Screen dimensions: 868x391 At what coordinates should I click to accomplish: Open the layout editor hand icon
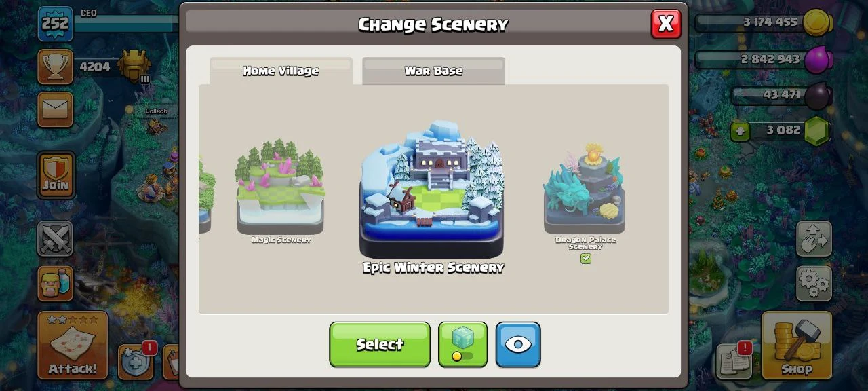pyautogui.click(x=814, y=238)
